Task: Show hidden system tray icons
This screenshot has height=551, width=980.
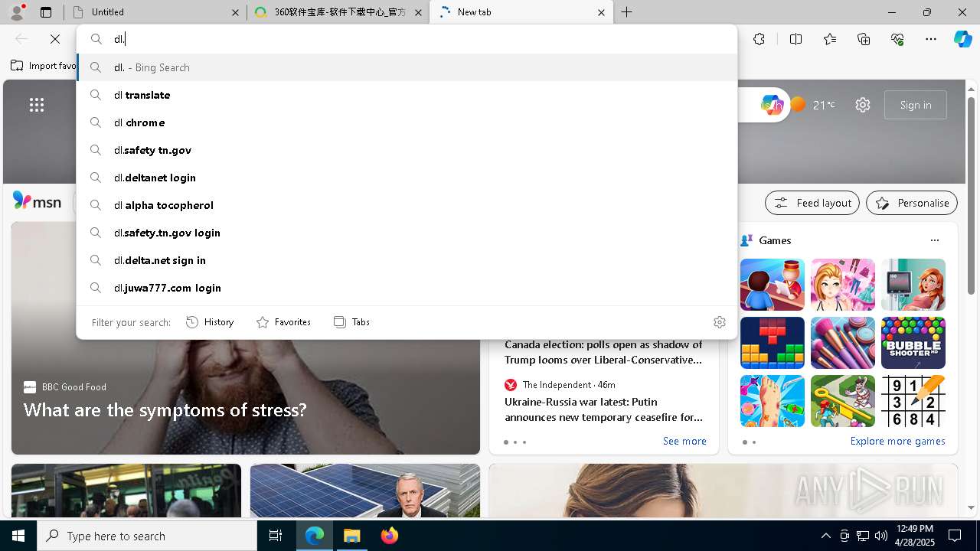Action: coord(825,536)
